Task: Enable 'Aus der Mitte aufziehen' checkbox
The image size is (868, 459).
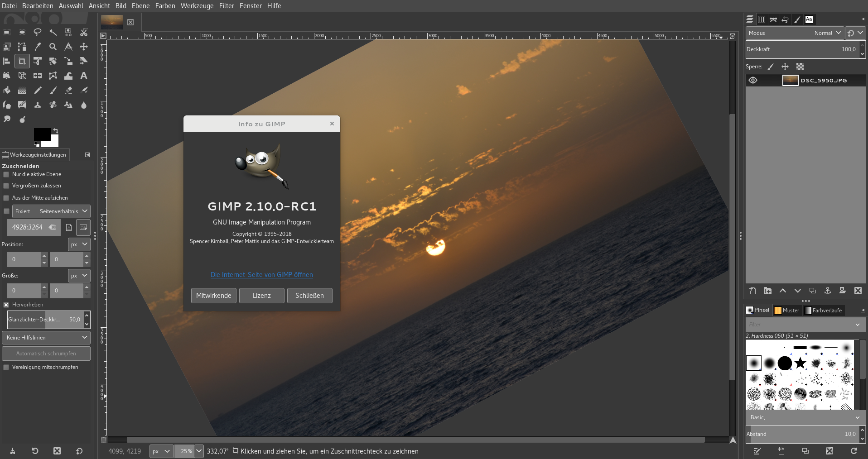Action: (6, 198)
